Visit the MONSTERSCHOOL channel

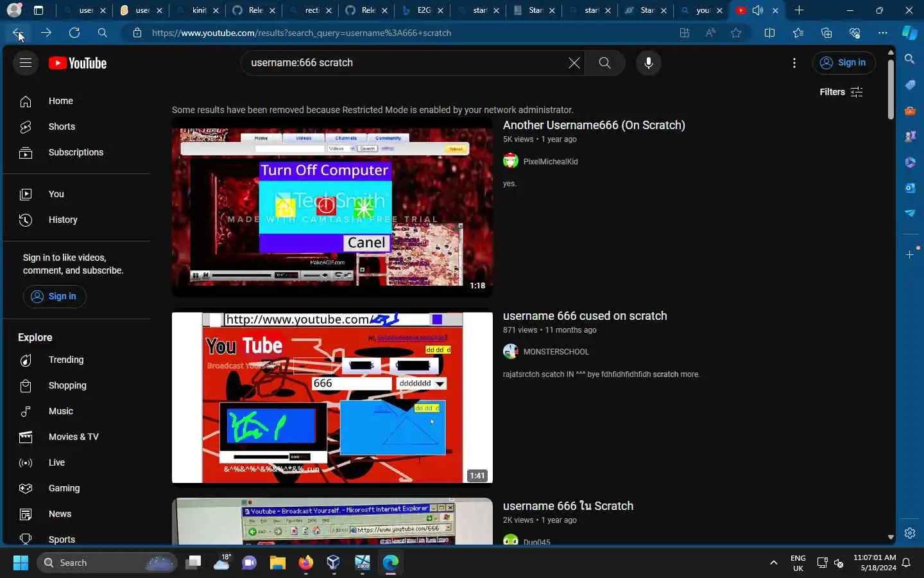[x=556, y=352]
